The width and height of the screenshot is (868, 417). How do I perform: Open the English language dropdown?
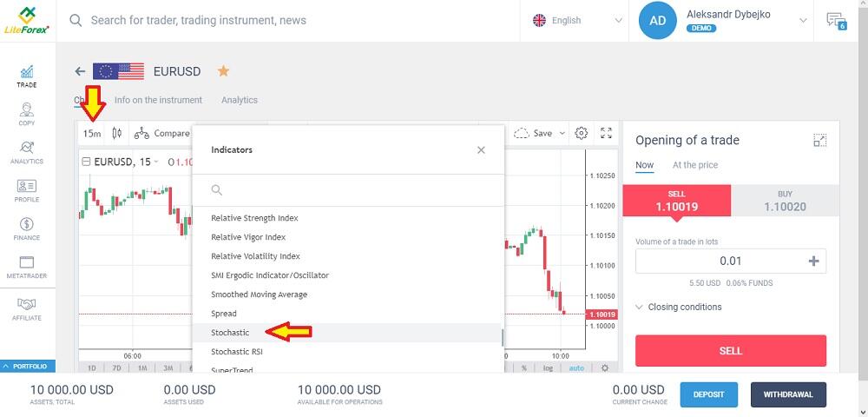coord(576,21)
